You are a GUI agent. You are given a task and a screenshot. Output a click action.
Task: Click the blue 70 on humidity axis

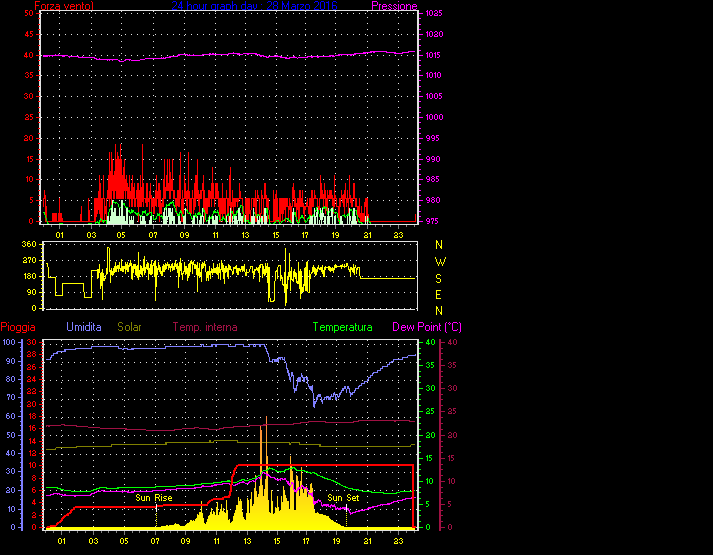[11, 397]
